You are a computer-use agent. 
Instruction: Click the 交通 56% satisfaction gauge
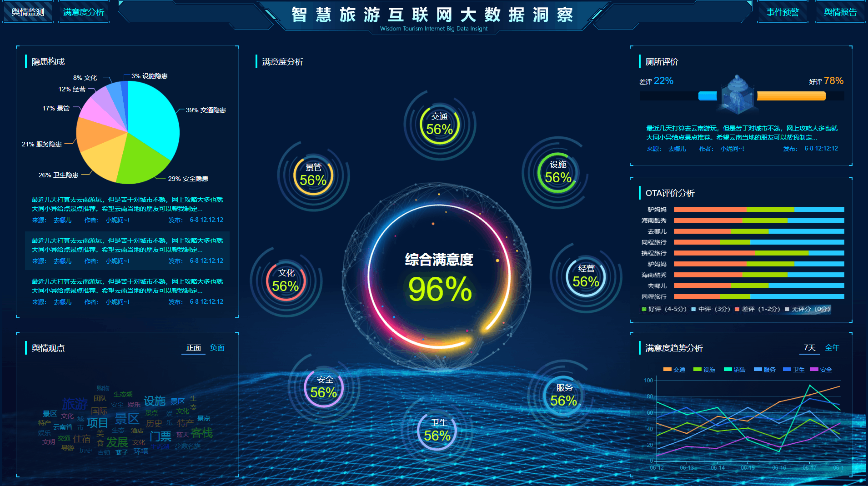coord(439,125)
